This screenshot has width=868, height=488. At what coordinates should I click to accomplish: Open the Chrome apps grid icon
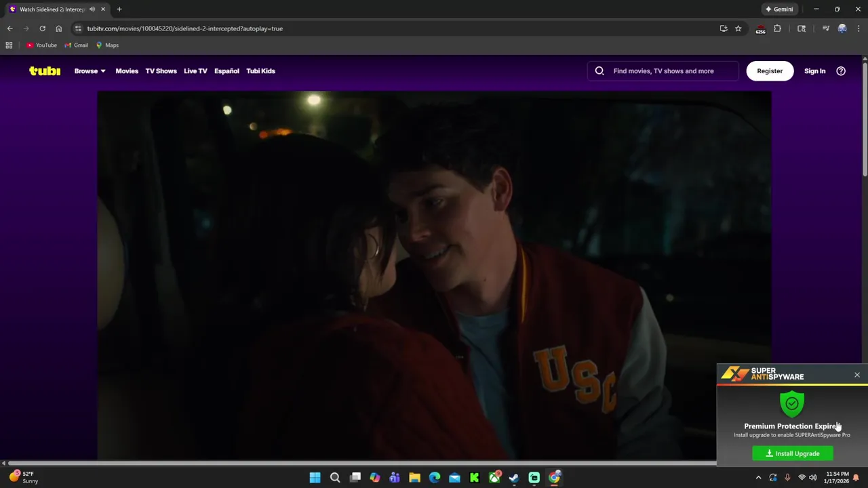(x=9, y=45)
